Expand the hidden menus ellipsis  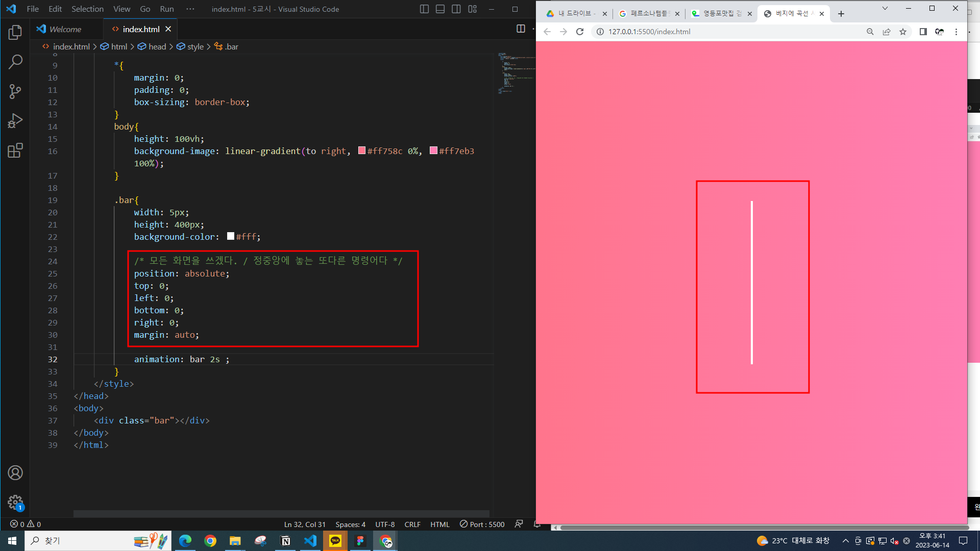(190, 9)
